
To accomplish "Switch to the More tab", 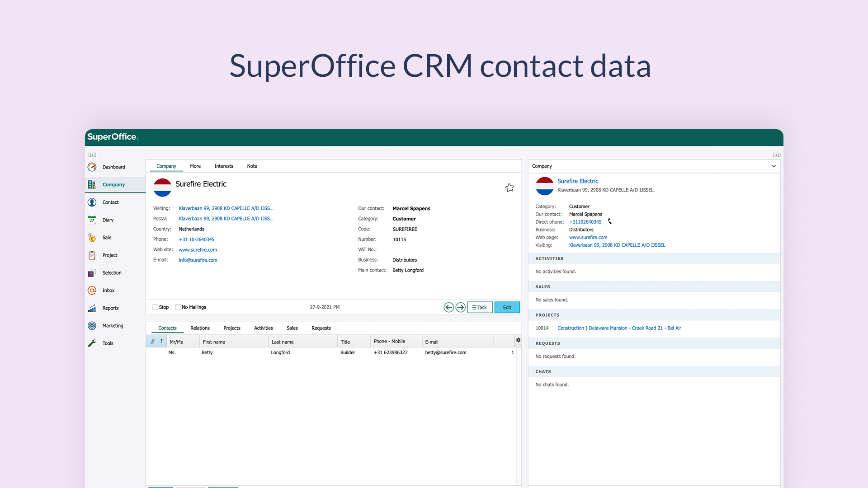I will [195, 166].
